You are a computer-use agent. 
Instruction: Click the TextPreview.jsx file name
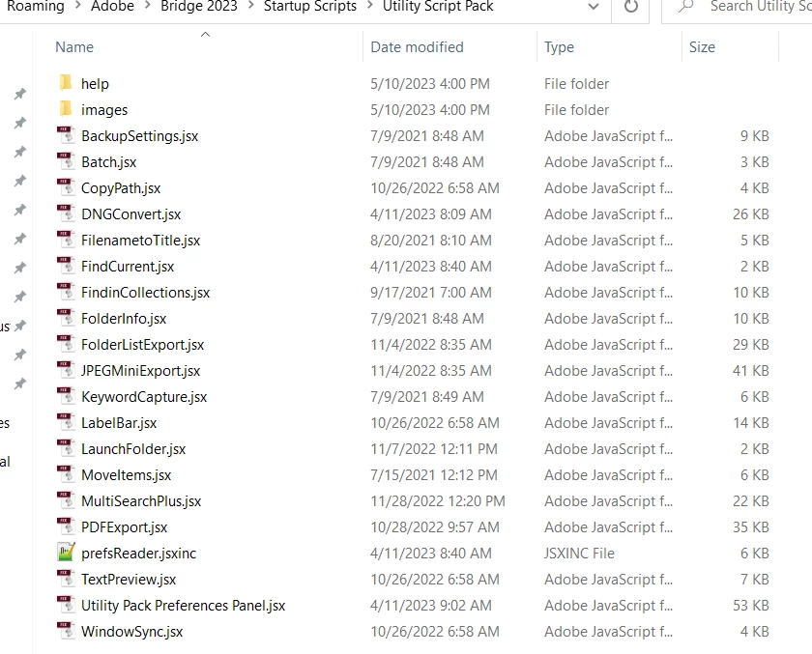point(129,580)
